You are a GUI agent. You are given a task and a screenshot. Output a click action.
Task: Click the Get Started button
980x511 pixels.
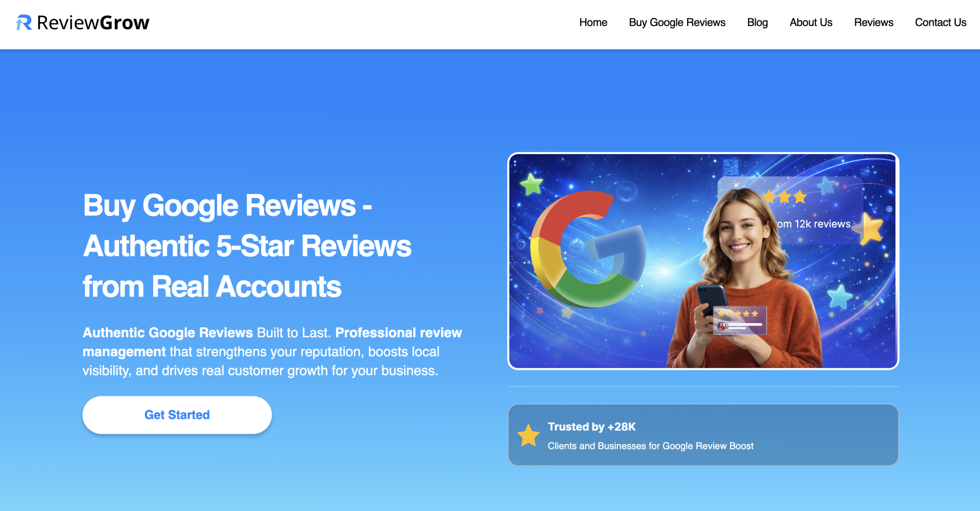[x=177, y=415]
